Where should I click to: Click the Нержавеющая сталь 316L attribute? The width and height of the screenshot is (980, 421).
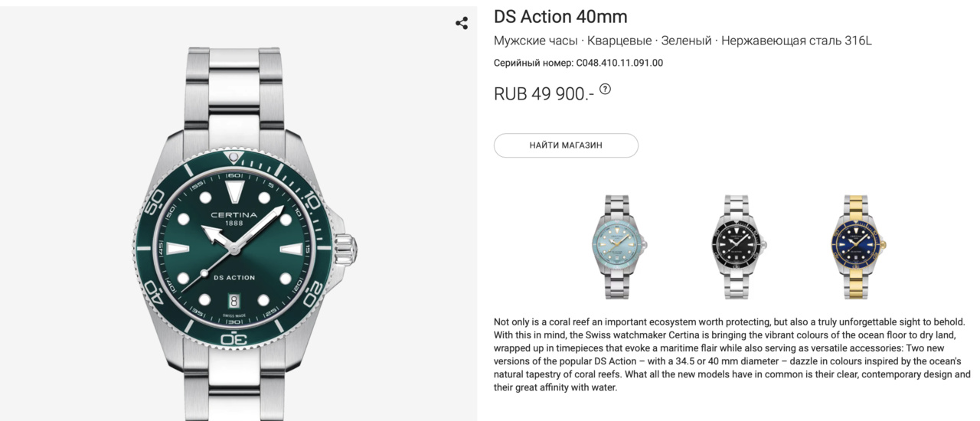tap(796, 41)
